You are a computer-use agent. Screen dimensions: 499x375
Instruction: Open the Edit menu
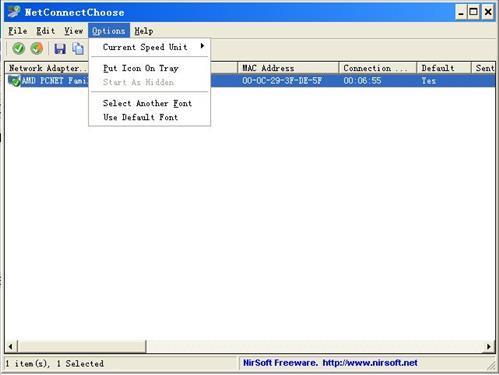(x=46, y=31)
